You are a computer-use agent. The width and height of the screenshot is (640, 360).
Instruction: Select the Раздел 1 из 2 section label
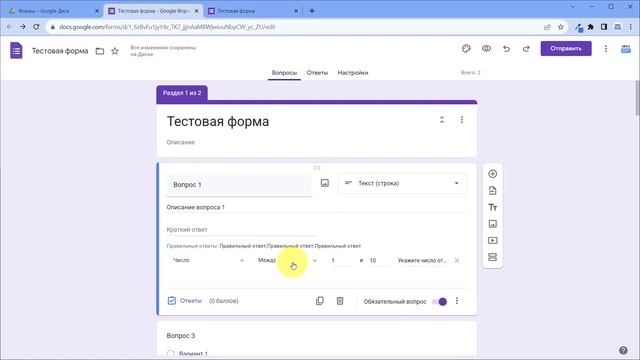click(182, 93)
